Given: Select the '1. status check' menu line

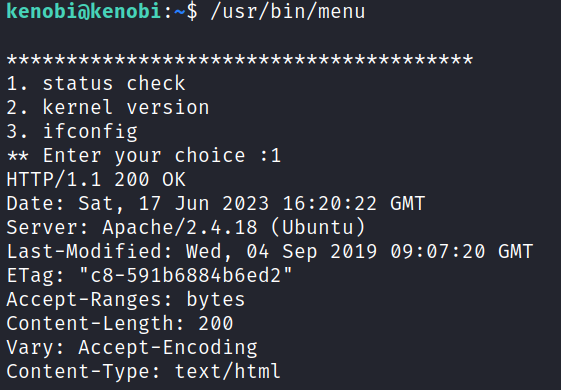Looking at the screenshot, I should (x=96, y=83).
